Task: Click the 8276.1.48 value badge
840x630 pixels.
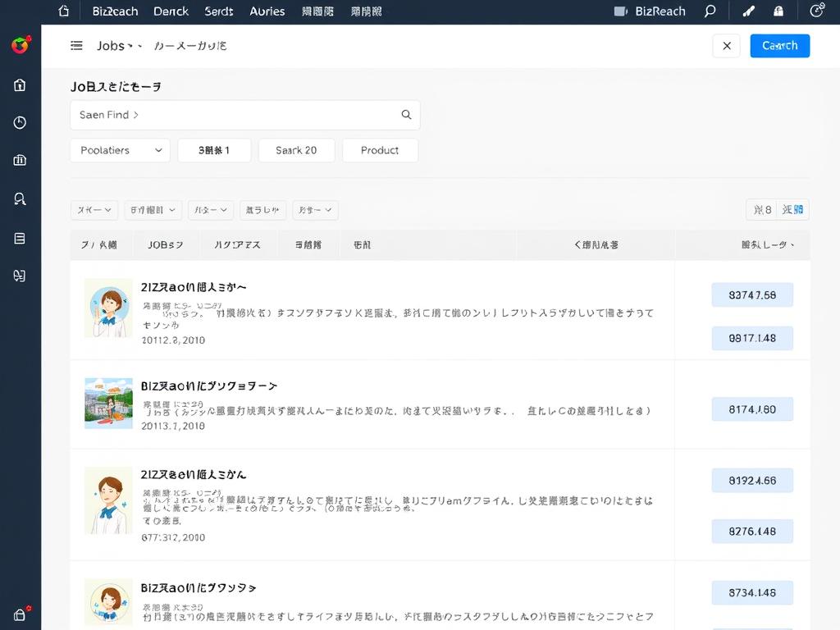Action: (x=752, y=532)
